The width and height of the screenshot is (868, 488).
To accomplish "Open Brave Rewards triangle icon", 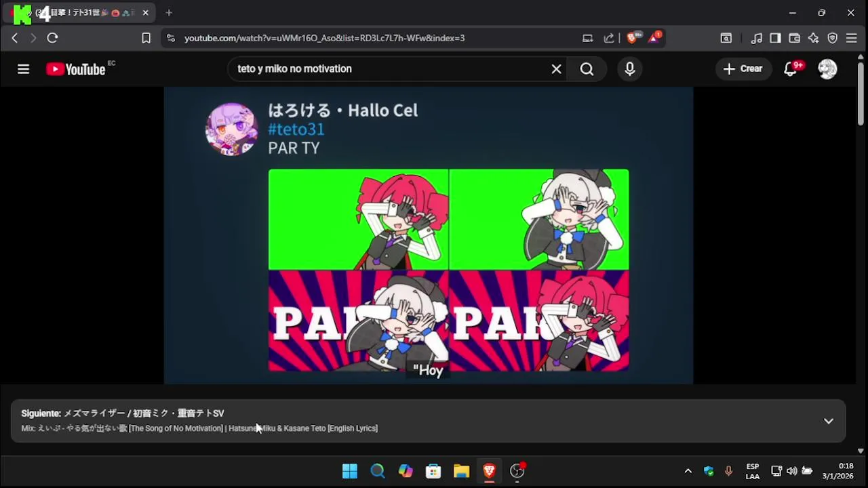I will pos(655,37).
